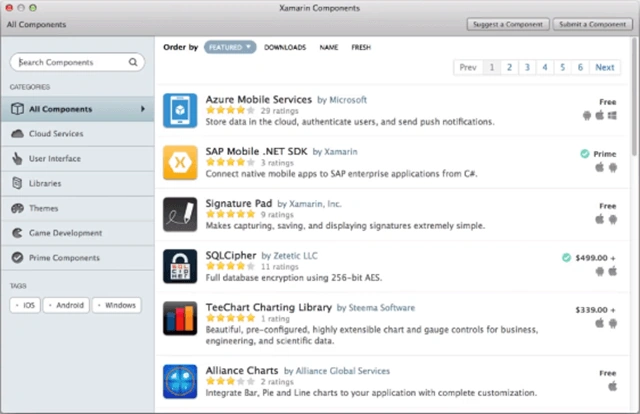640x414 pixels.
Task: Click the All Components cube icon
Action: (17, 109)
